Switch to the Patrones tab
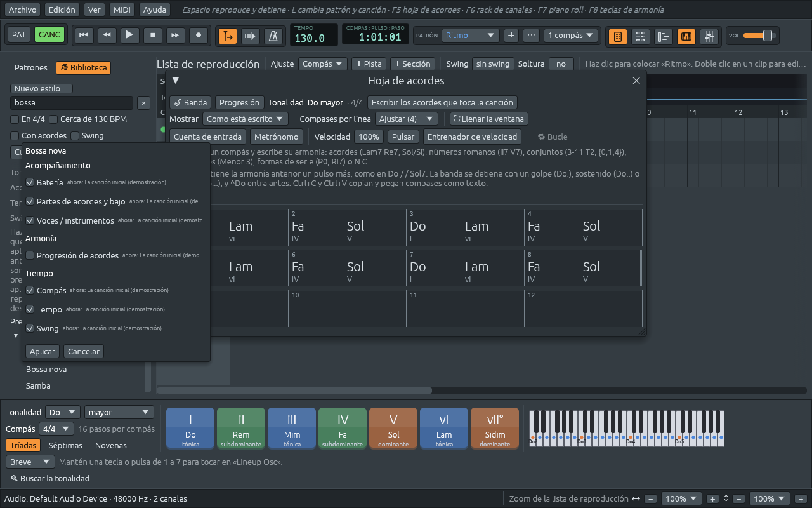Screen dimensions: 812x508 click(x=31, y=67)
